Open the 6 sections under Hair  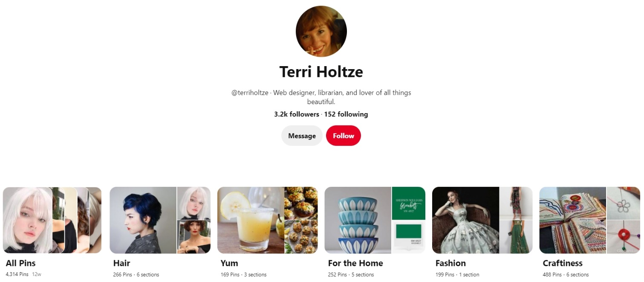pos(148,275)
